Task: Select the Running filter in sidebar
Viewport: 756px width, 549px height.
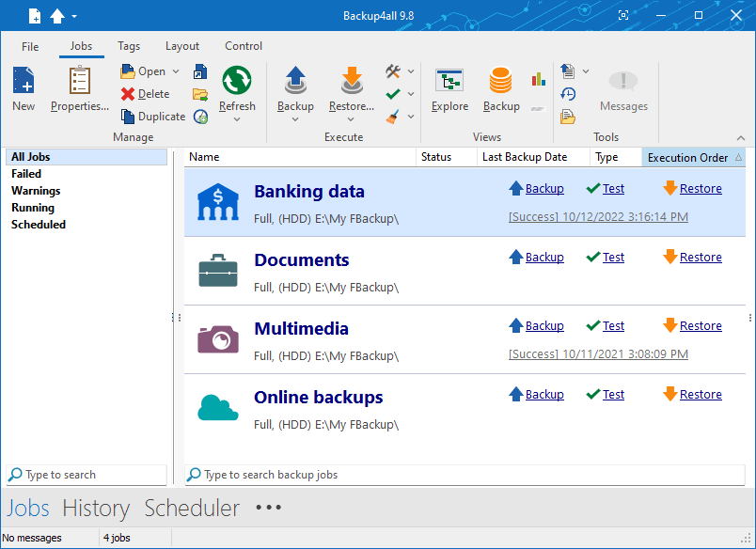Action: pos(33,207)
